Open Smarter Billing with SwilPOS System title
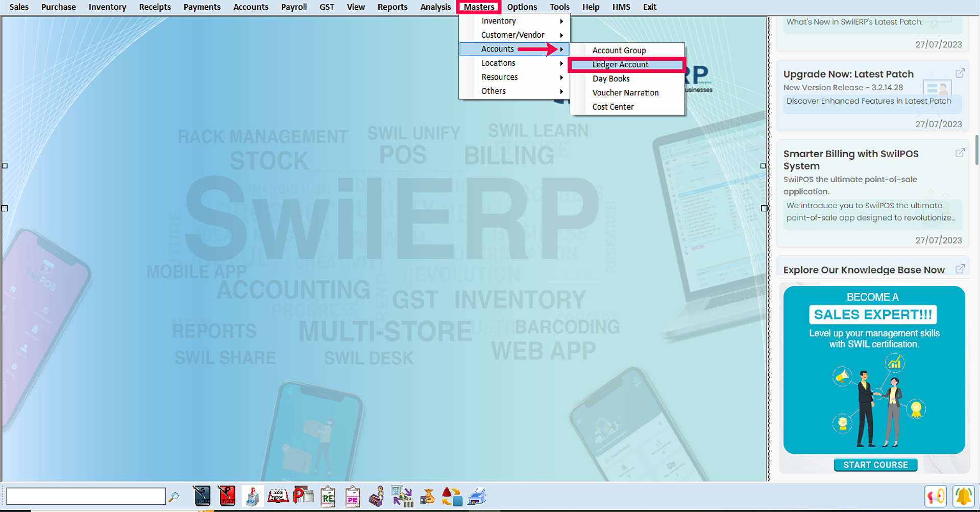This screenshot has height=512, width=980. tap(851, 160)
